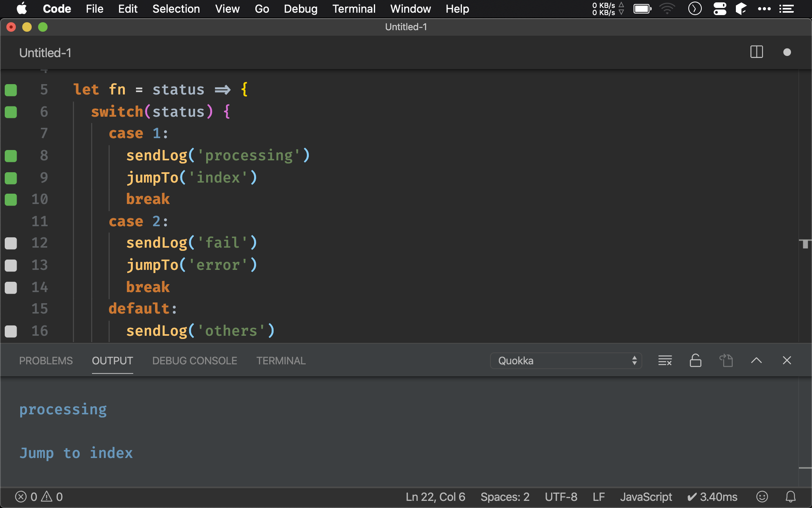812x508 pixels.
Task: Click the lock output icon
Action: [x=695, y=360]
